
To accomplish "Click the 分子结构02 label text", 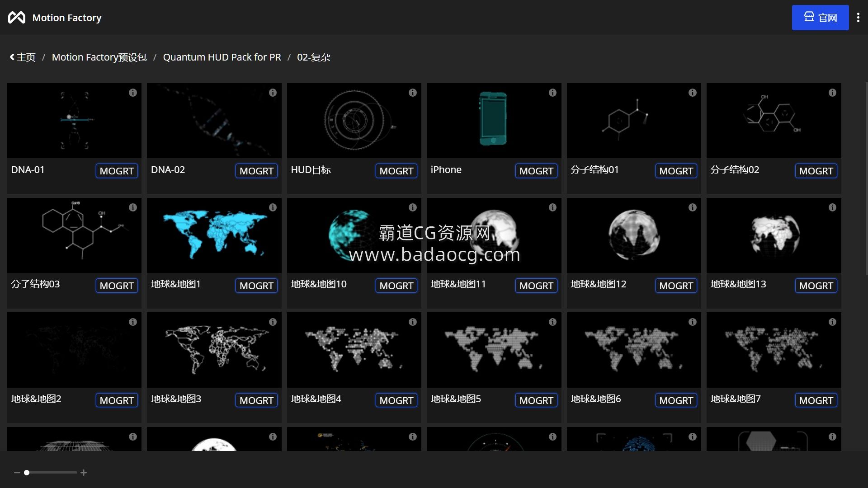I will click(735, 170).
